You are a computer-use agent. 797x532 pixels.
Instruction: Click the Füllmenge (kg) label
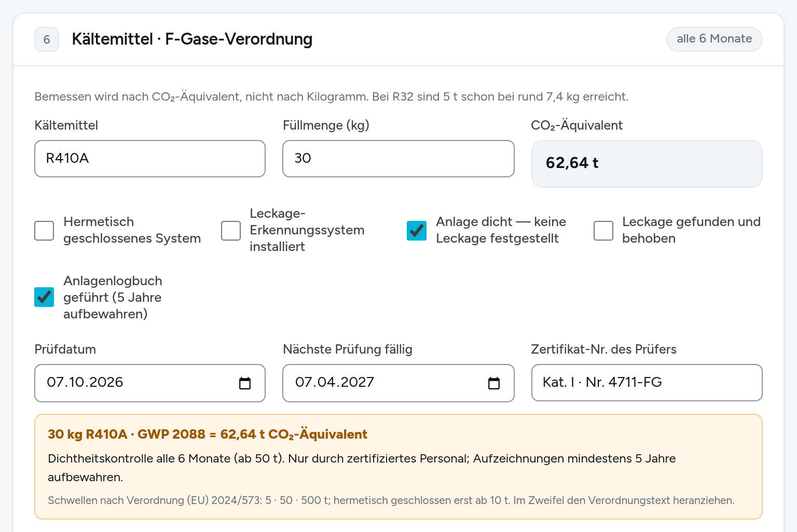pyautogui.click(x=326, y=125)
